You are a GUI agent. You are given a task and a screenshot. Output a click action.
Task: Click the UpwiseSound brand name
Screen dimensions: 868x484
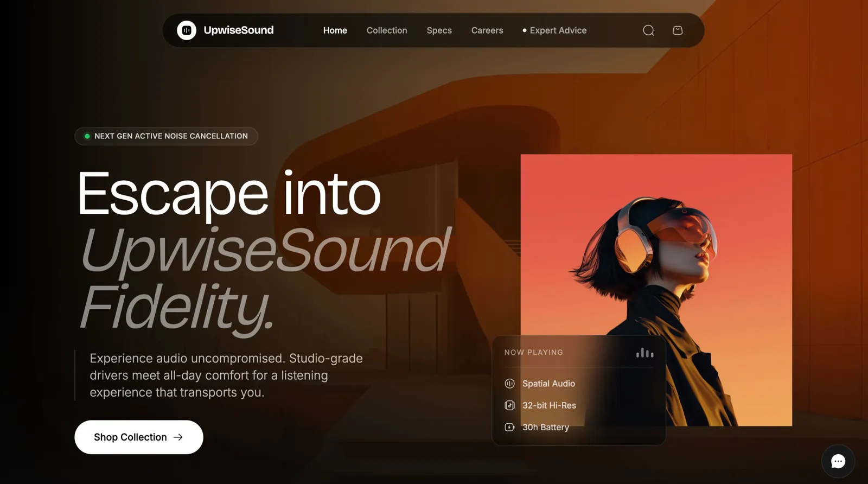tap(239, 30)
